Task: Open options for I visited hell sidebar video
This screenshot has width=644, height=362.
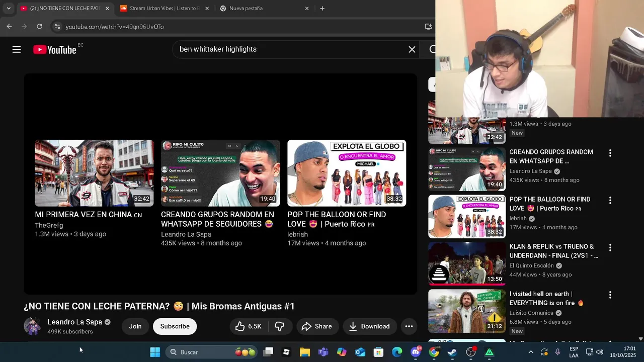Action: (610, 295)
